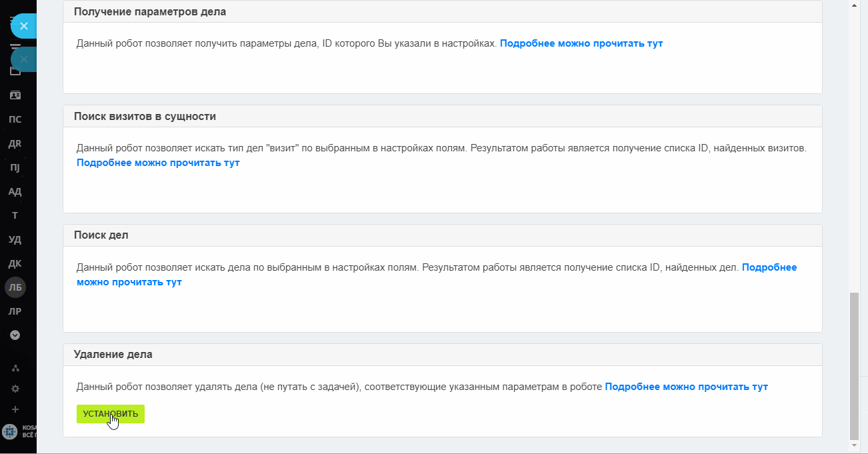Select Т in the left sidebar

click(15, 215)
